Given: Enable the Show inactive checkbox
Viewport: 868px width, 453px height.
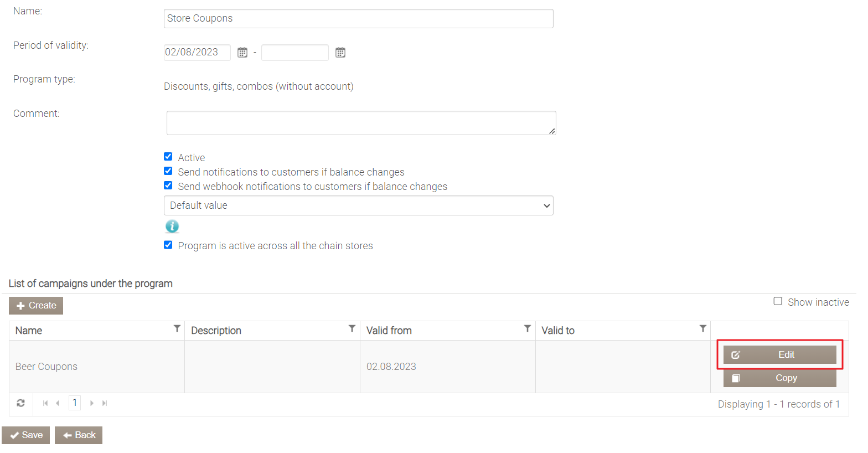Looking at the screenshot, I should point(778,301).
